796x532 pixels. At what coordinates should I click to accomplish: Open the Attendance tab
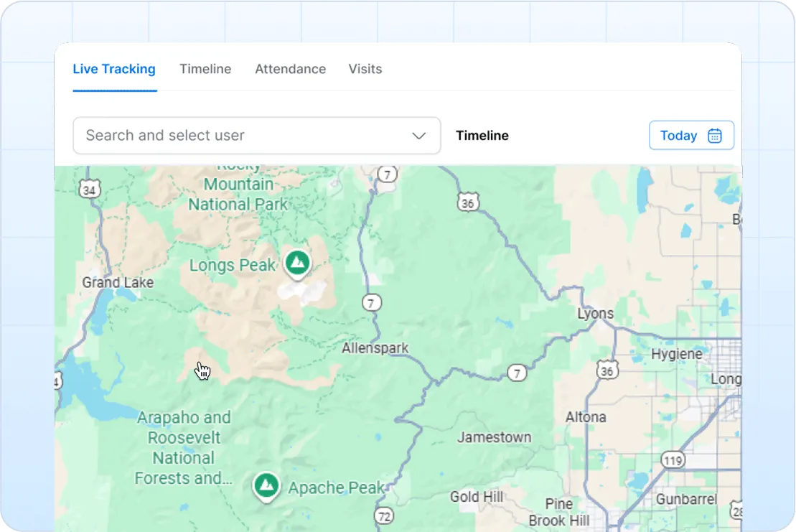(291, 69)
